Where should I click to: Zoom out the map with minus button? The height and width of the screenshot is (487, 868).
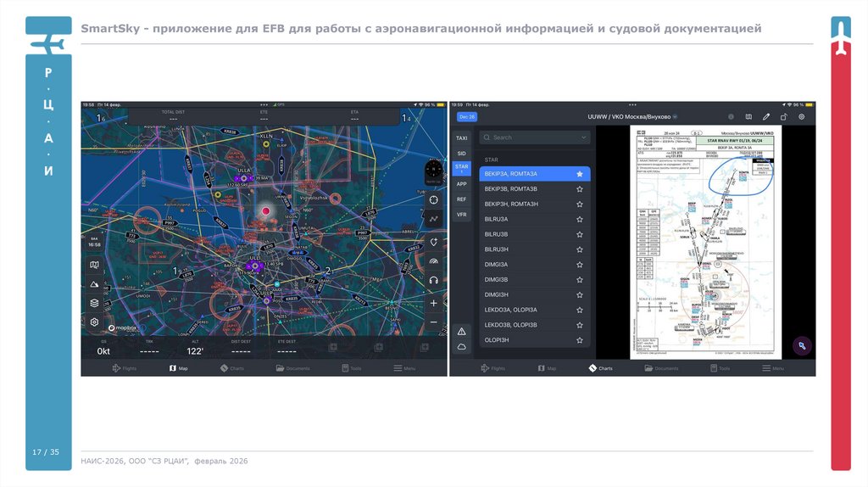434,322
